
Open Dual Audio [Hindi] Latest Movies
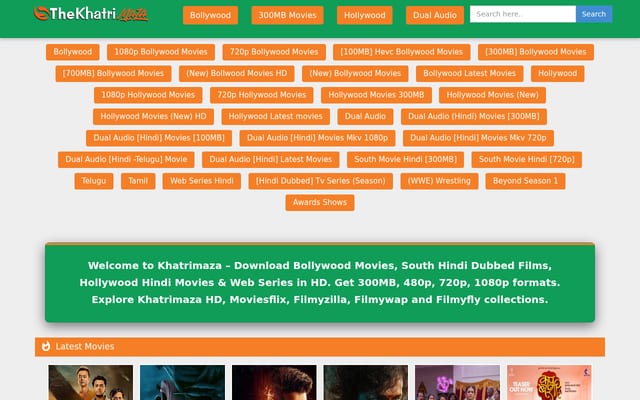pyautogui.click(x=271, y=160)
